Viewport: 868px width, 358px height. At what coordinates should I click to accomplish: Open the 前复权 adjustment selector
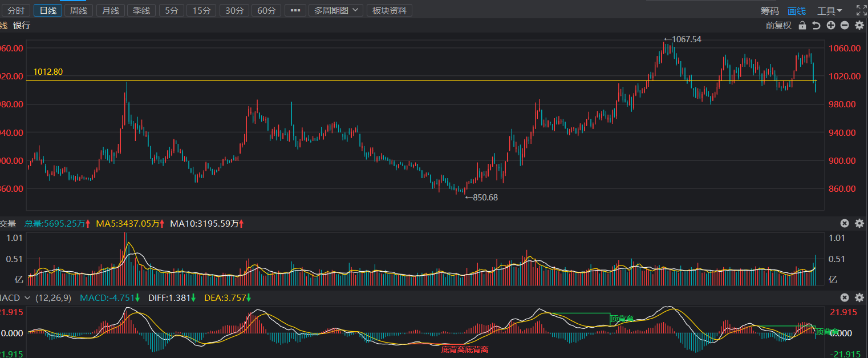[x=778, y=25]
